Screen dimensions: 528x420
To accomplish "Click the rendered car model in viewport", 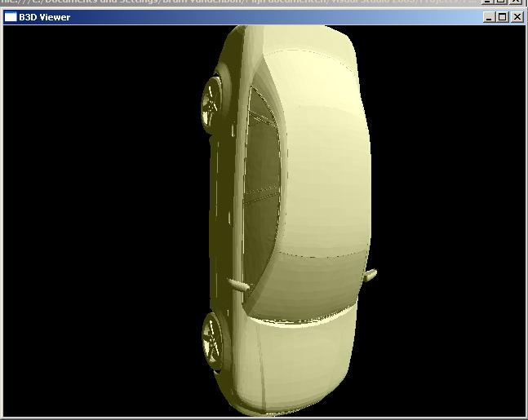I will pyautogui.click(x=288, y=220).
